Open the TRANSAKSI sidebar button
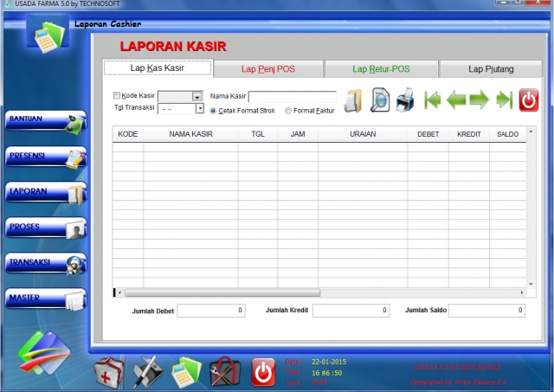This screenshot has height=392, width=554. click(46, 263)
